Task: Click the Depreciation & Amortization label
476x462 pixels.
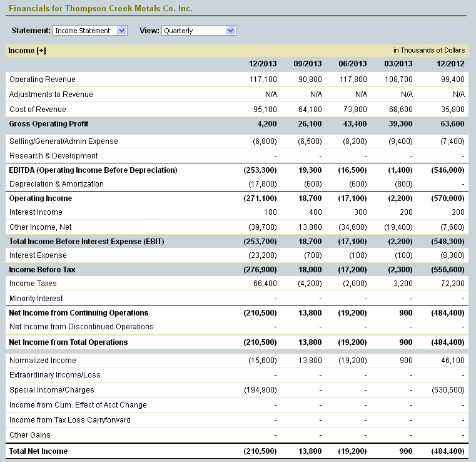Action: [x=56, y=184]
